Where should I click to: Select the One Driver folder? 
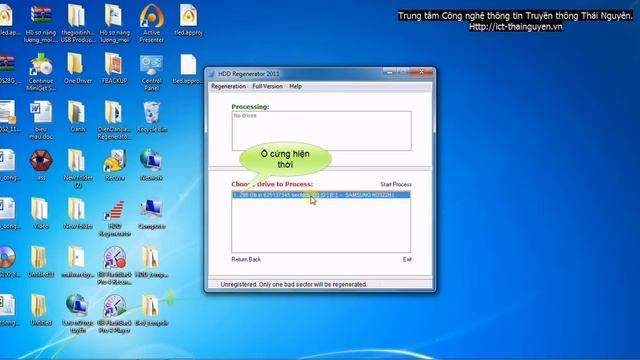[77, 69]
